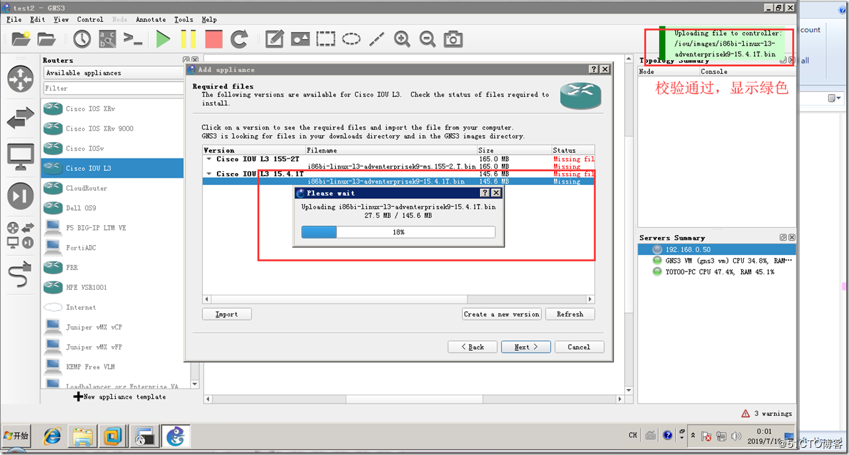Select FortiADC appliance

point(115,248)
